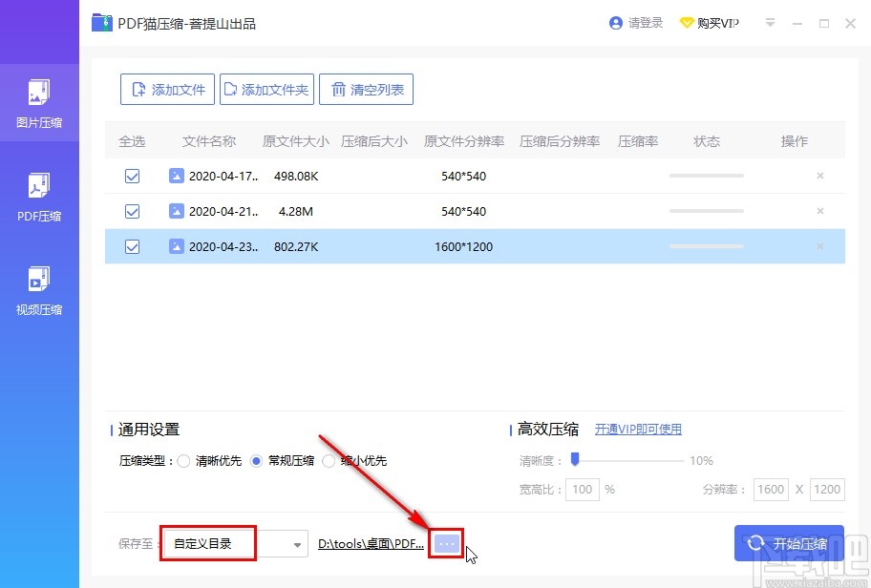Click the 802.27K file size cell
Image resolution: width=871 pixels, height=588 pixels.
(296, 246)
